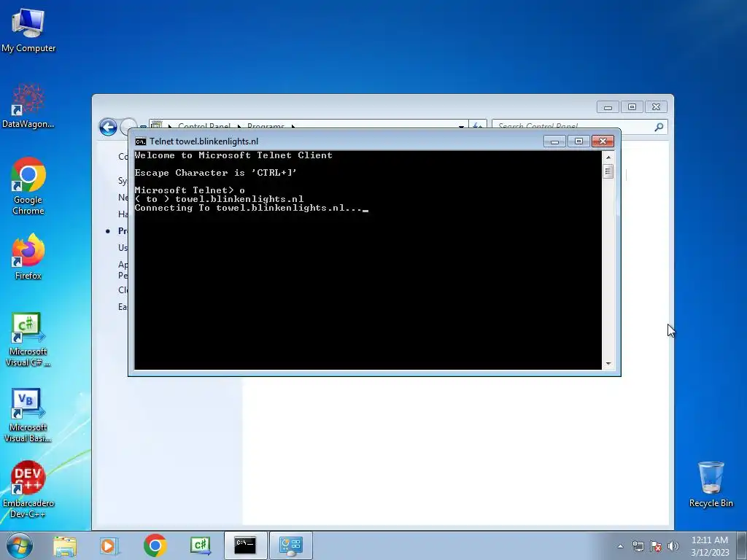Viewport: 747px width, 560px height.
Task: Click the Telnet scrollbar thumb
Action: pos(608,171)
